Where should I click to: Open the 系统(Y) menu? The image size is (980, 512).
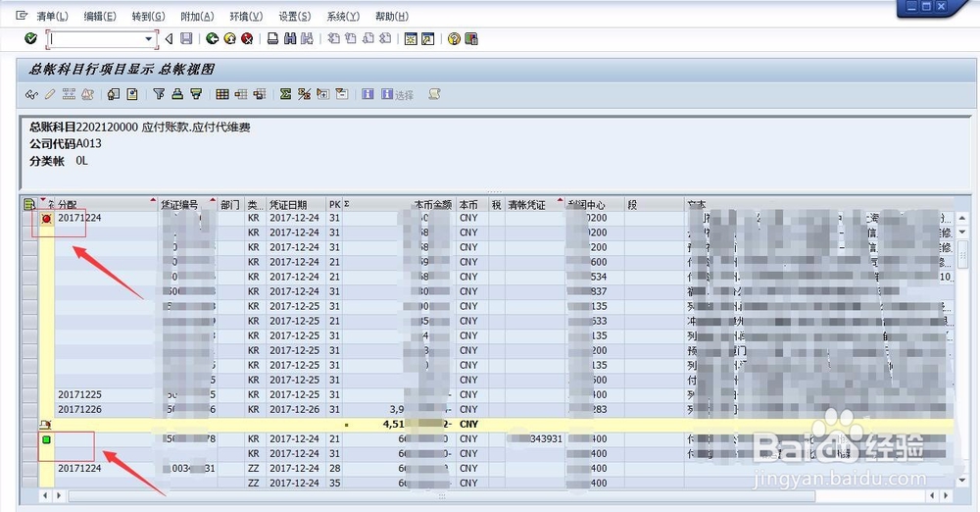[343, 17]
